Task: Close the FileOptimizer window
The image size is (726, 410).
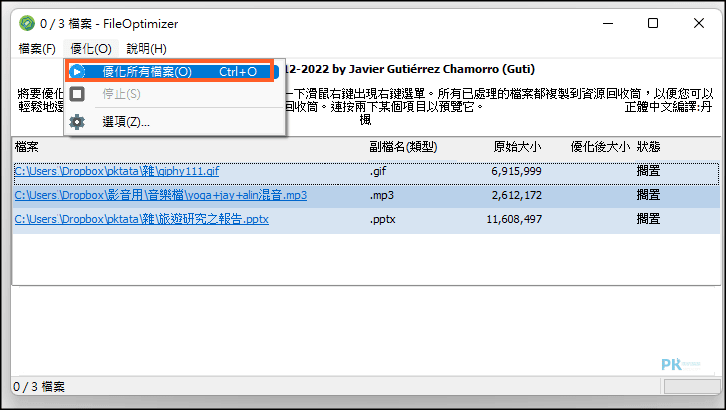Action: point(699,23)
